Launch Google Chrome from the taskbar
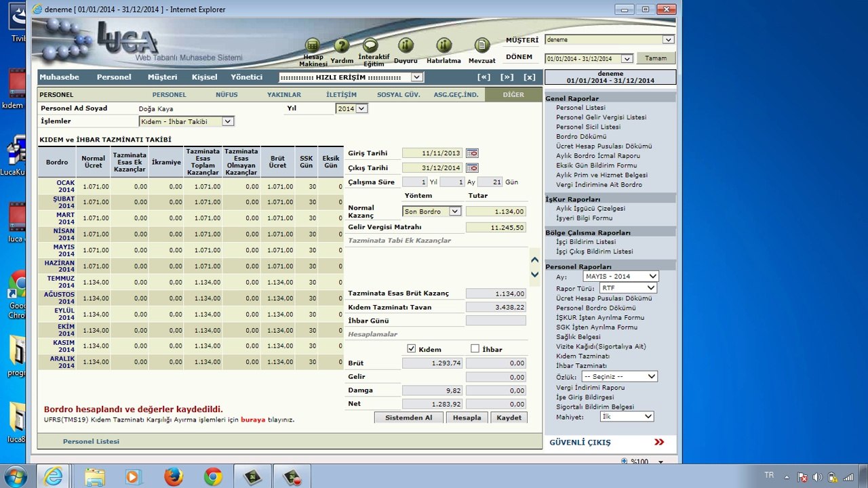 [x=213, y=476]
